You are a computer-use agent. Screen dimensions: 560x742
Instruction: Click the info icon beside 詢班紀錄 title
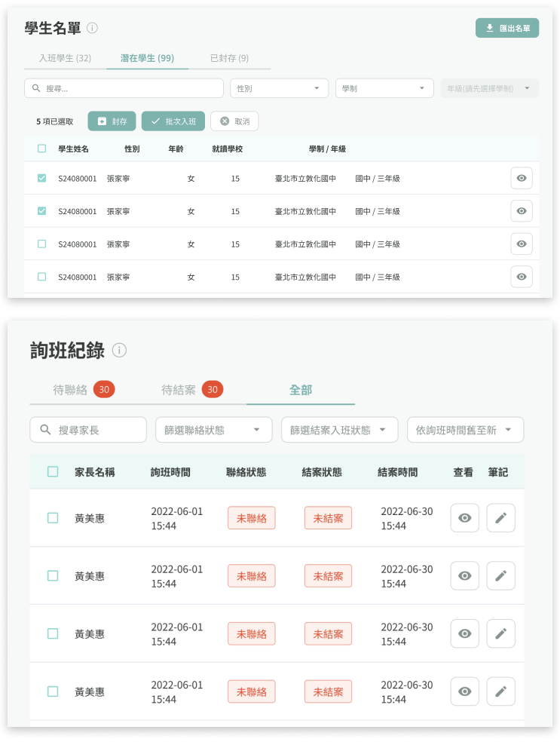[119, 350]
